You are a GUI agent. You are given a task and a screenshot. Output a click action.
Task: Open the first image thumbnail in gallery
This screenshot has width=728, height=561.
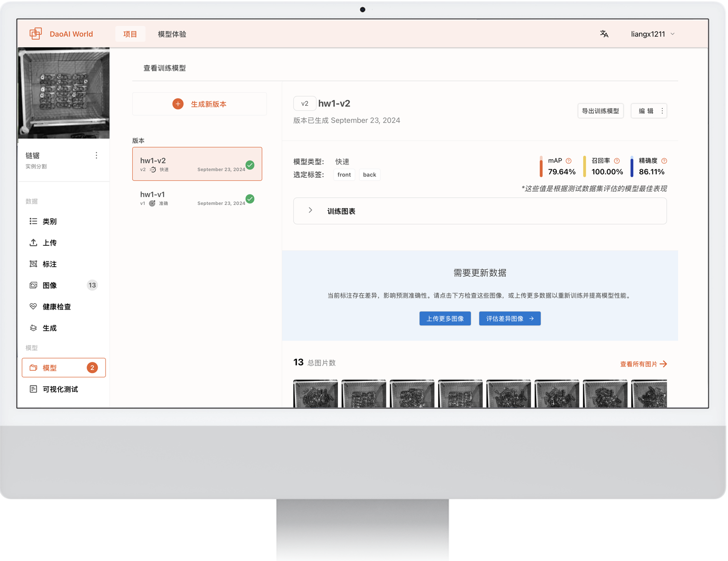tap(315, 394)
